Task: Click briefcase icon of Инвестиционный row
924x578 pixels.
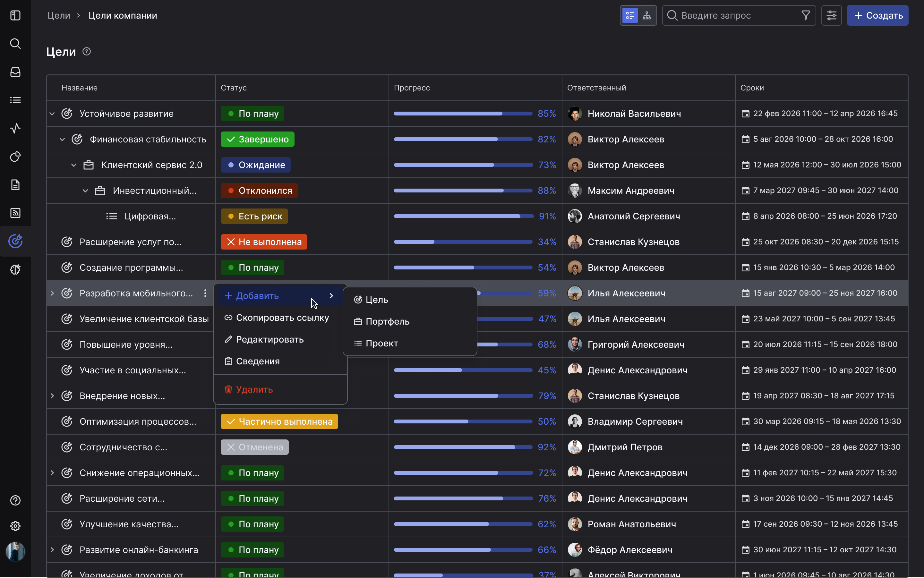Action: pyautogui.click(x=100, y=191)
